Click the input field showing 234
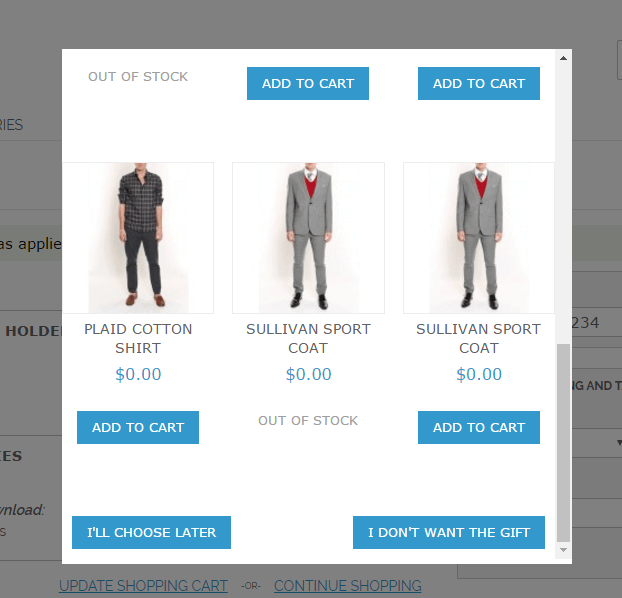Screen dimensions: 622x598 coord(597,322)
